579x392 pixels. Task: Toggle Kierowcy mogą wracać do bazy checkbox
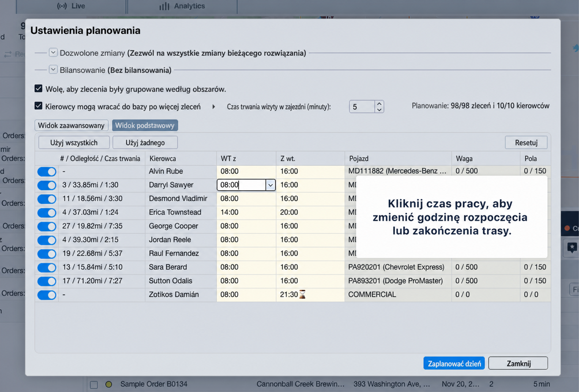38,106
